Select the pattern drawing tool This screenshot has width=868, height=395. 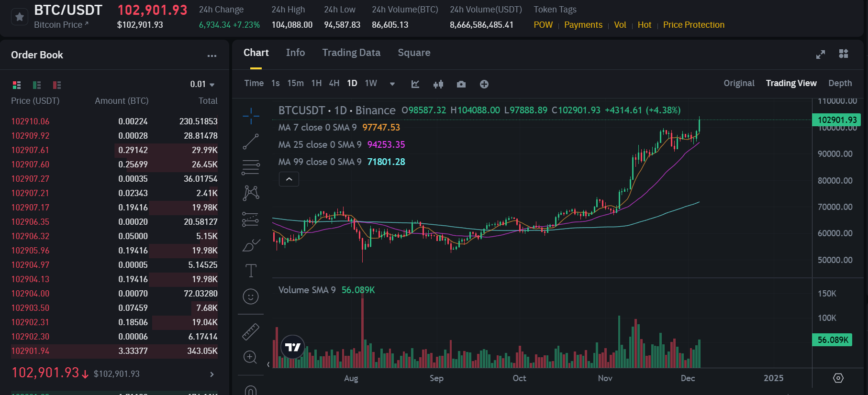point(251,193)
